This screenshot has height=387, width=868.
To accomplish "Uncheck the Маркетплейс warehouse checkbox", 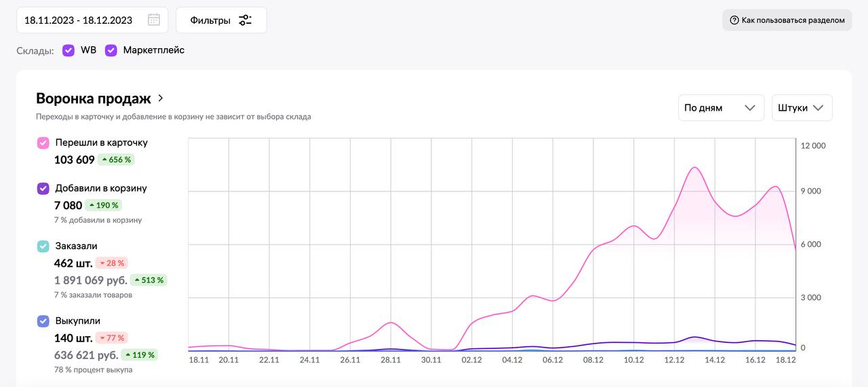I will click(x=111, y=50).
